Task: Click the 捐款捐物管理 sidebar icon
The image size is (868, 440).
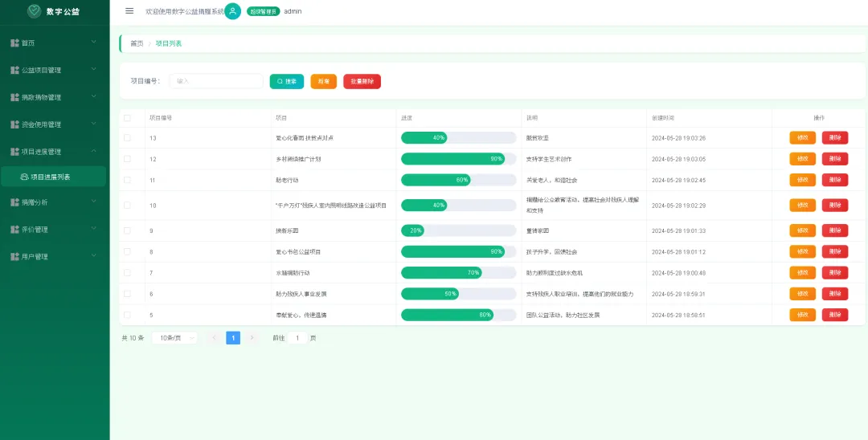Action: [15, 97]
